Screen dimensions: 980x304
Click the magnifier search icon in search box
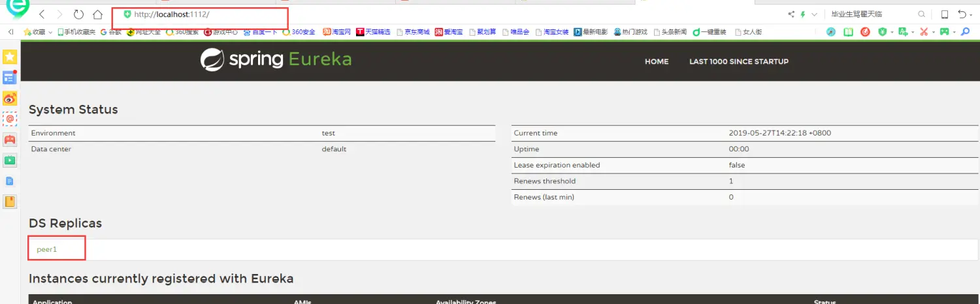(922, 14)
